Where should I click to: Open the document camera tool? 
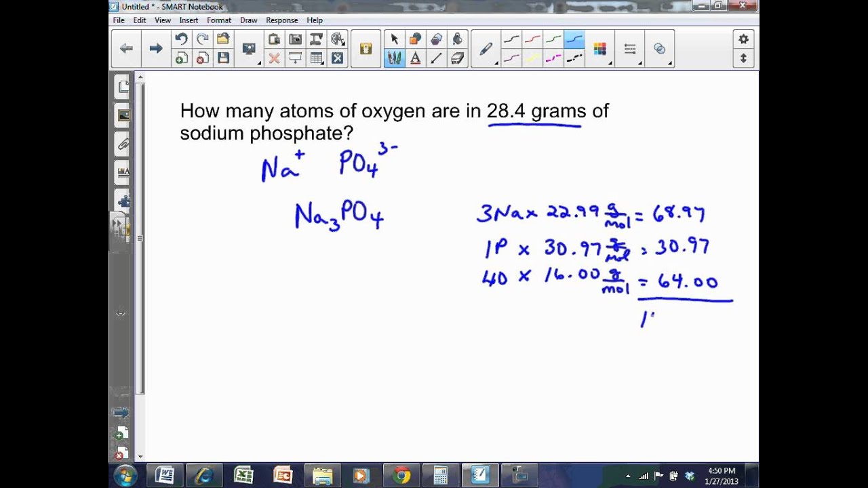pos(316,39)
